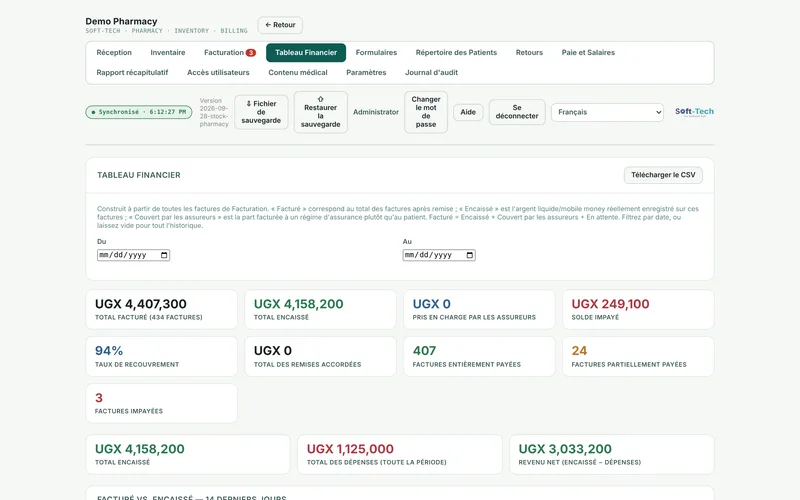Screen dimensions: 800x500
Task: Click Restaurer la sauvegarde upload button
Action: pyautogui.click(x=320, y=112)
